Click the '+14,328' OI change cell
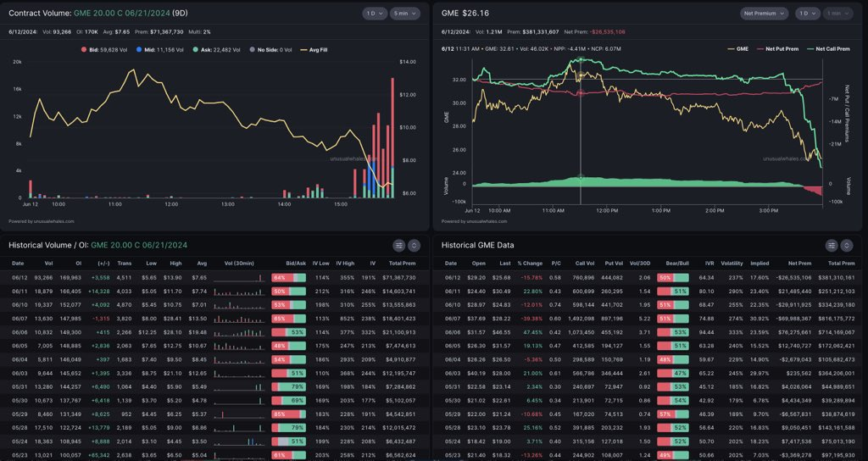868x461 pixels. 100,292
